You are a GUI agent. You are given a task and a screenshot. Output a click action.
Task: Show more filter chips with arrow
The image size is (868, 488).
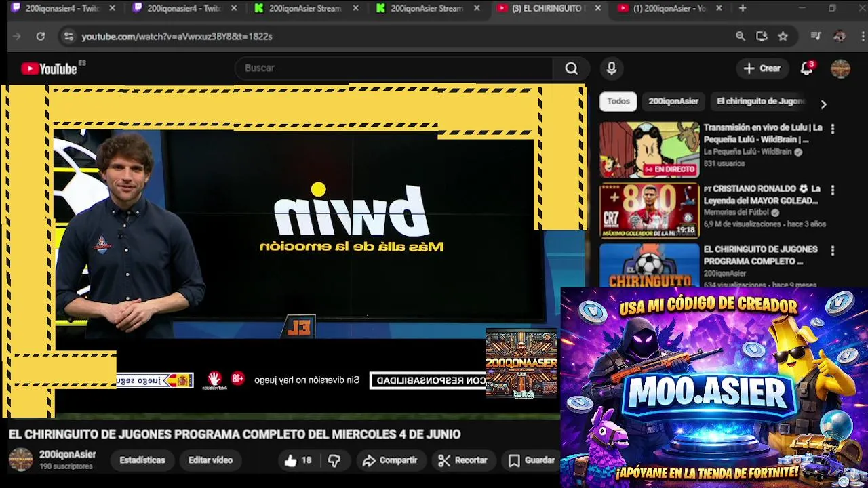pyautogui.click(x=823, y=104)
